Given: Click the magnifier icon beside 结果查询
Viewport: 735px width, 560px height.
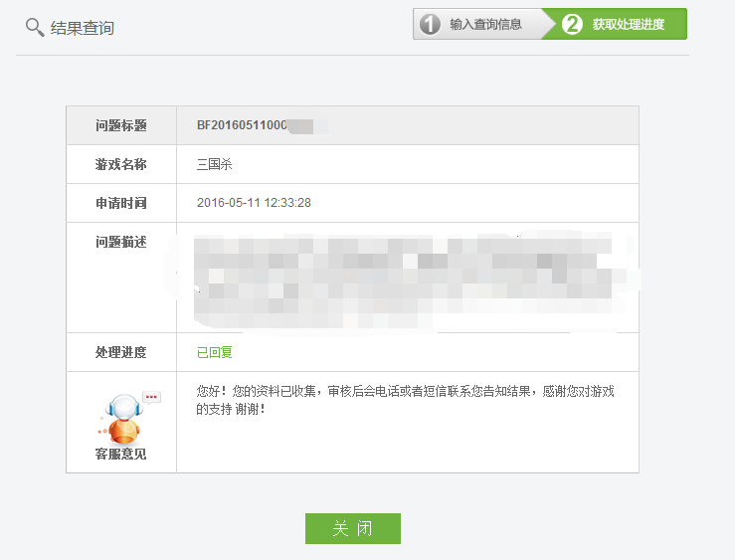Looking at the screenshot, I should pos(35,27).
